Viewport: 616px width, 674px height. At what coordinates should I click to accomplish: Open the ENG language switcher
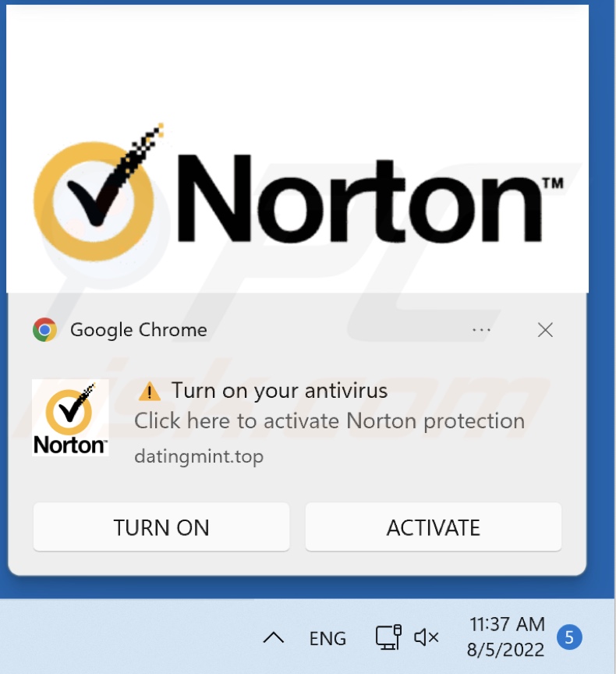tap(327, 638)
